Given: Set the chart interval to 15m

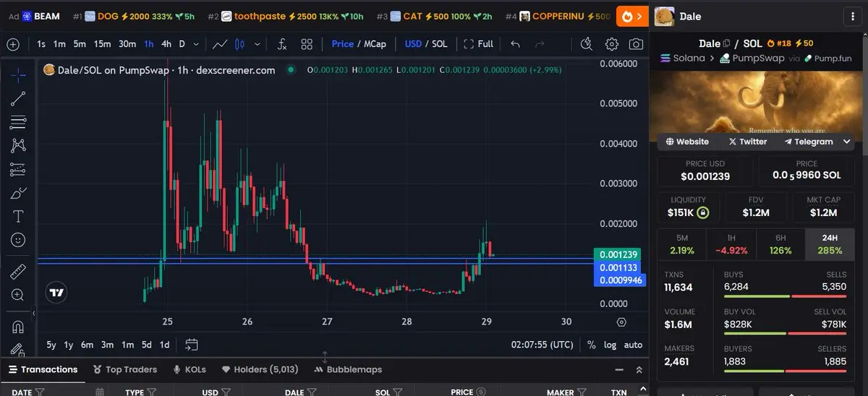Looking at the screenshot, I should click(102, 44).
